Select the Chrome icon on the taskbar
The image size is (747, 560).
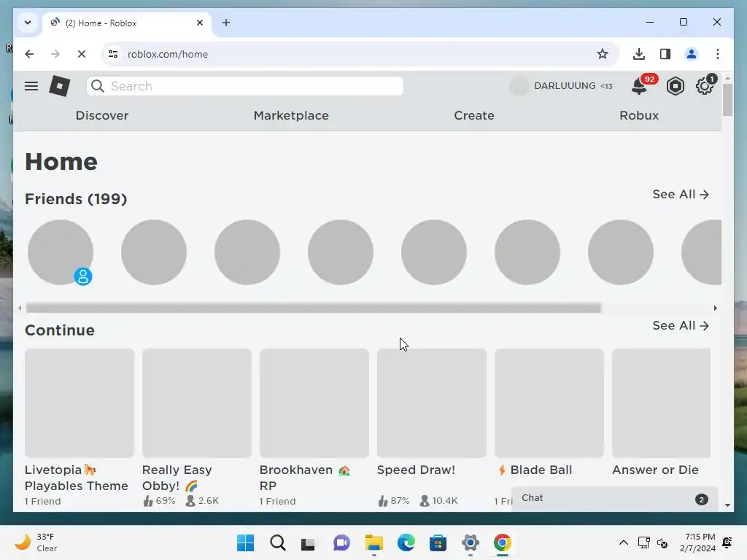[502, 542]
